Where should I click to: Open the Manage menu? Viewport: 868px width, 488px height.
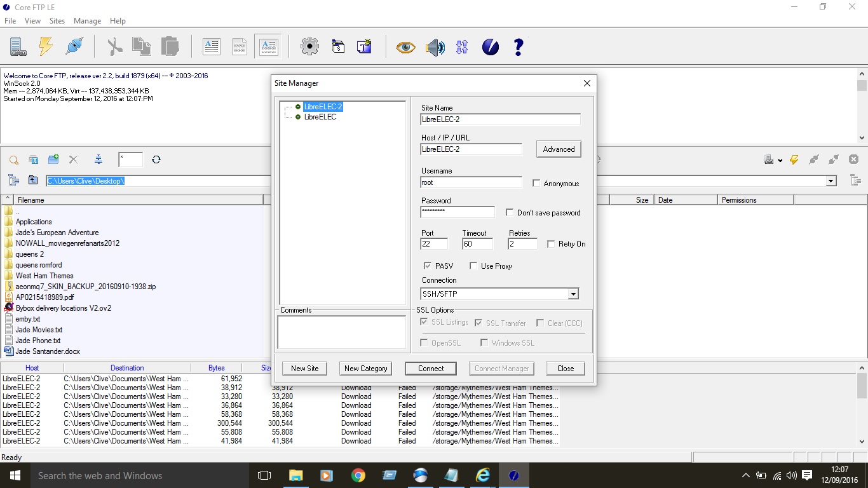pyautogui.click(x=87, y=21)
